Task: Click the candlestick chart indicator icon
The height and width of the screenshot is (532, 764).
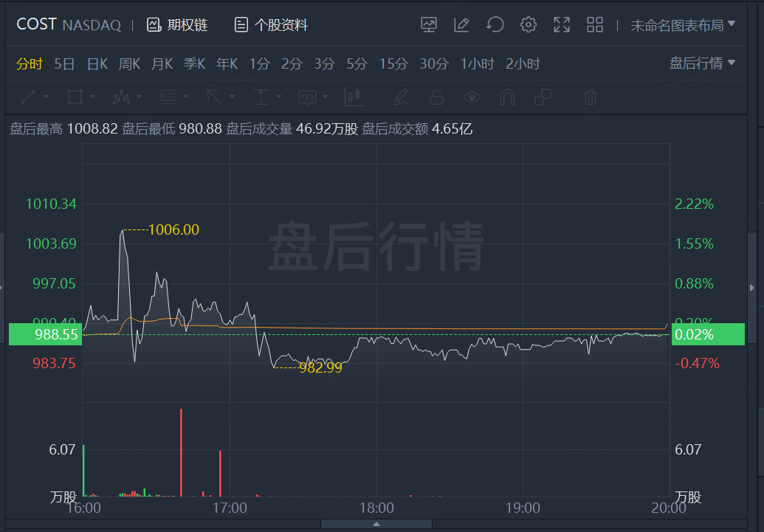Action: pyautogui.click(x=353, y=97)
